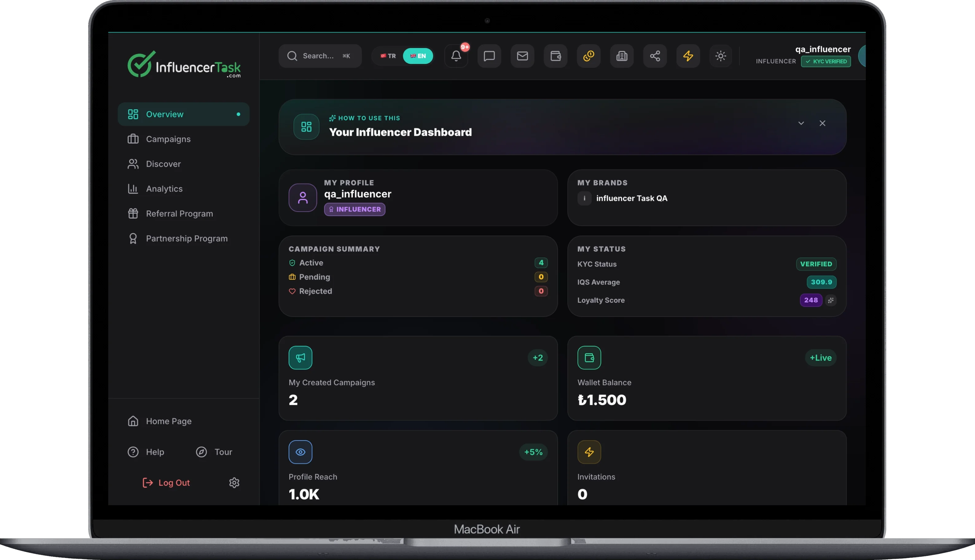Click the brand info icon beside influencer Task QA
The image size is (975, 560).
(x=585, y=198)
